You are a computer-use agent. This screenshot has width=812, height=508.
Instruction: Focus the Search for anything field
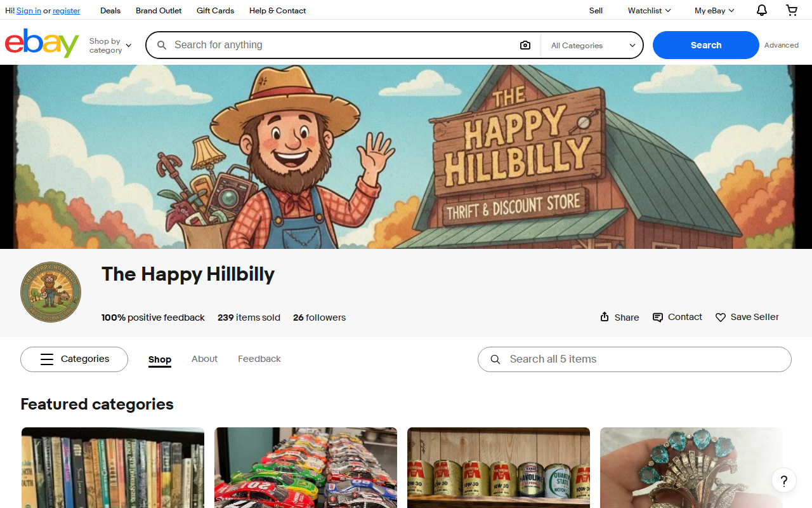(x=343, y=45)
